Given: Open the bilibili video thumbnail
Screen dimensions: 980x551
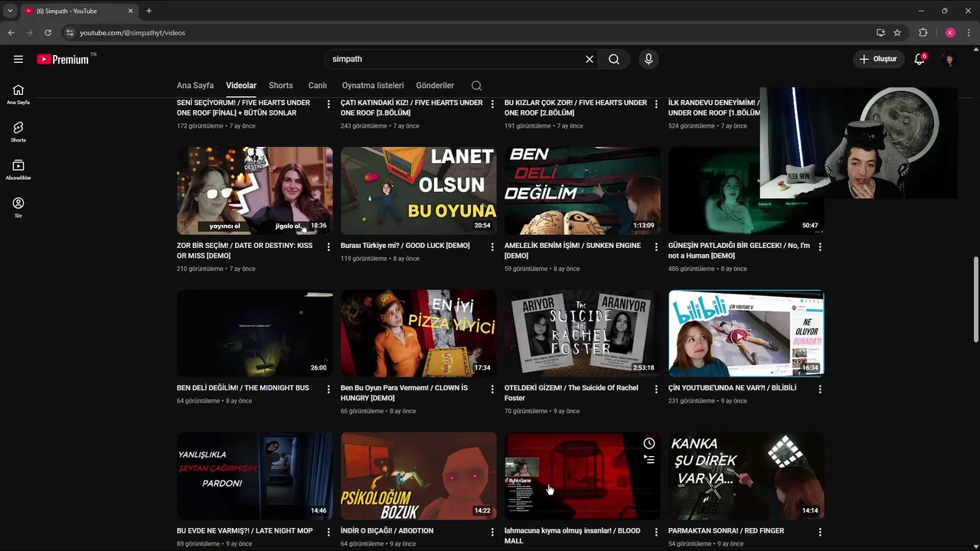Looking at the screenshot, I should coord(746,333).
